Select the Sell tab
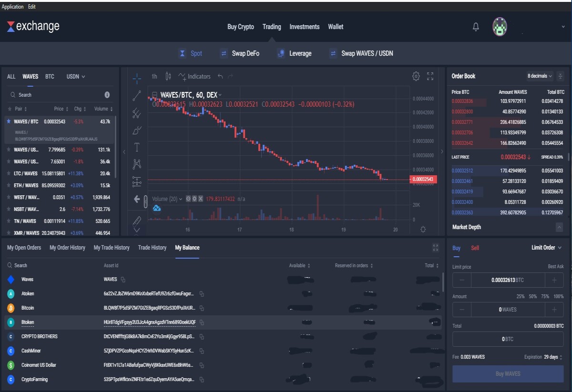The image size is (572, 392). 475,248
